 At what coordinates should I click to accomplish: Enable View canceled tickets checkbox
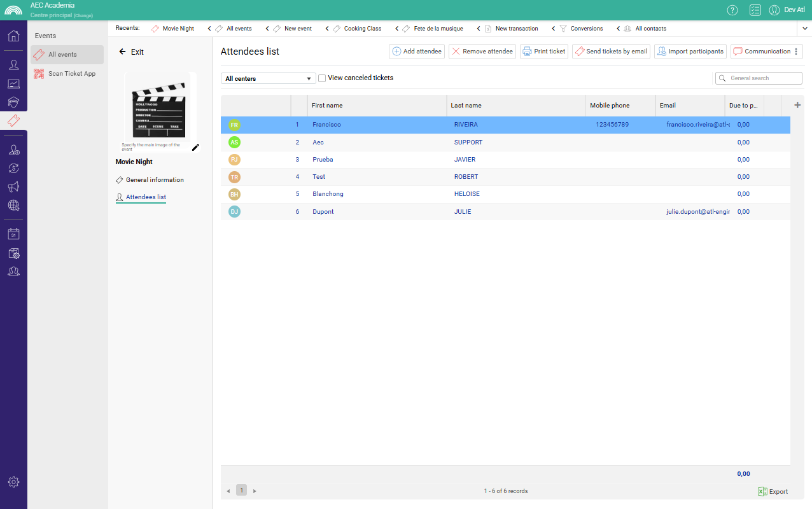(322, 78)
